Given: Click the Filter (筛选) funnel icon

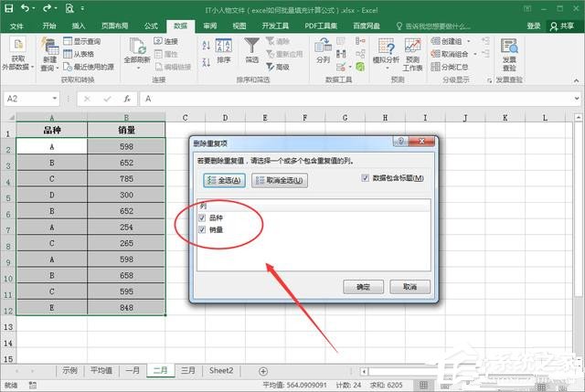Looking at the screenshot, I should tap(251, 48).
